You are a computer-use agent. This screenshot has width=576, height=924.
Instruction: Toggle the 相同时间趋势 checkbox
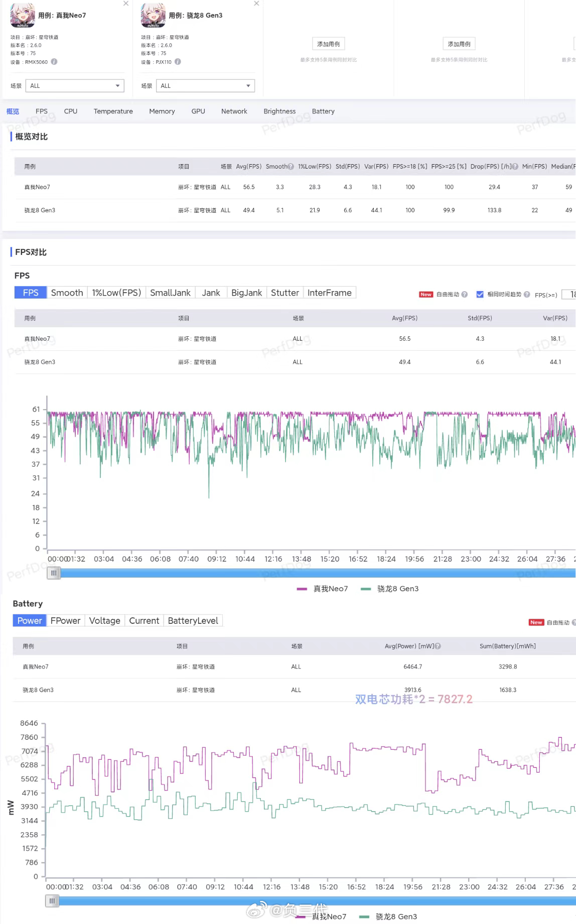[480, 295]
